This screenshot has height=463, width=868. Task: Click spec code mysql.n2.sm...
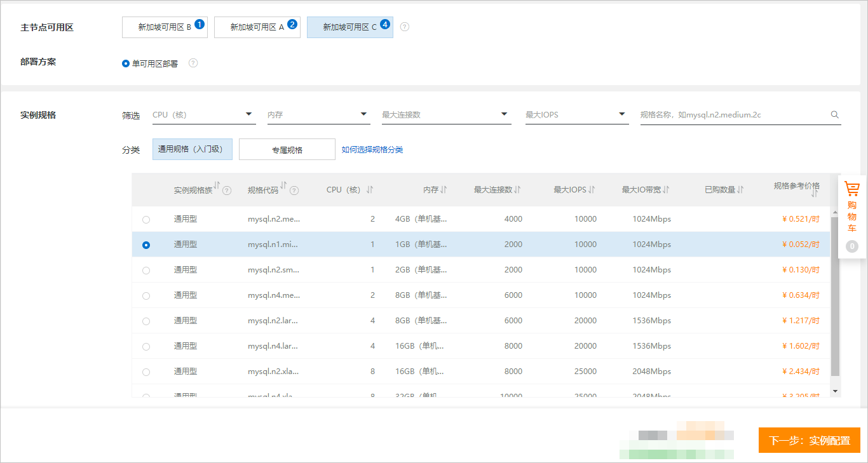273,270
